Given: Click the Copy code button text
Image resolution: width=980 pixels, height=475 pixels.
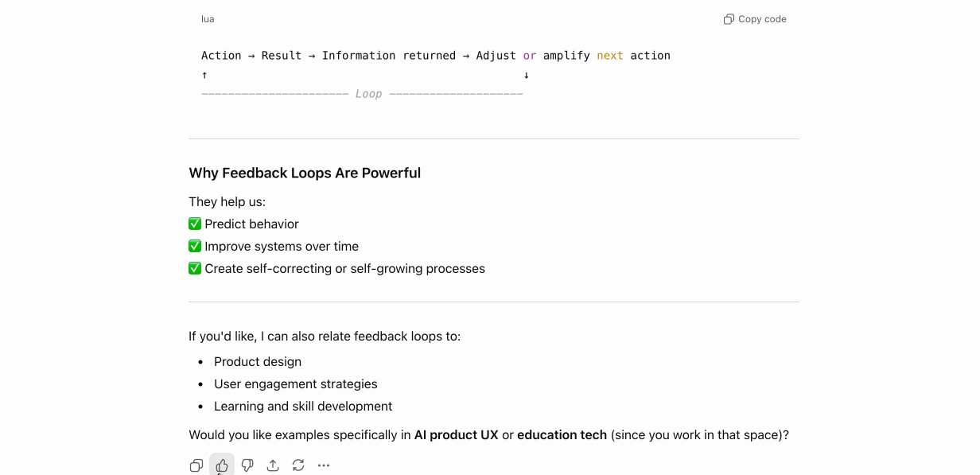Looking at the screenshot, I should tap(762, 19).
